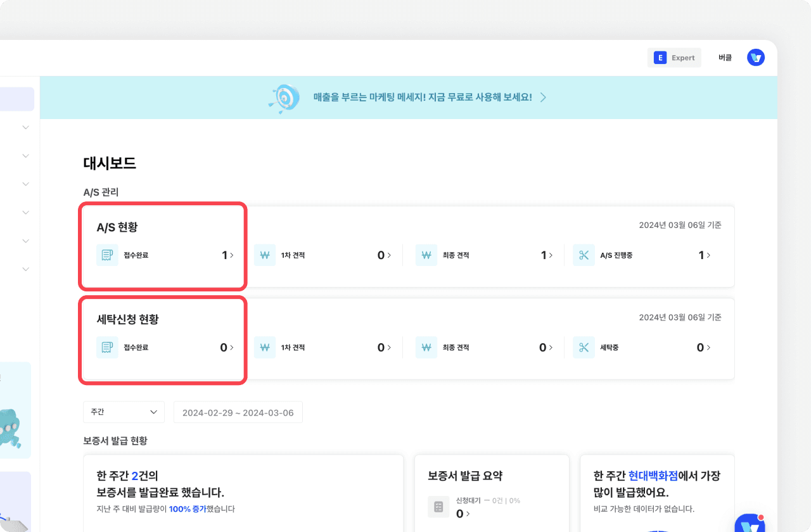Click the robot character sidebar banner

(x=15, y=410)
